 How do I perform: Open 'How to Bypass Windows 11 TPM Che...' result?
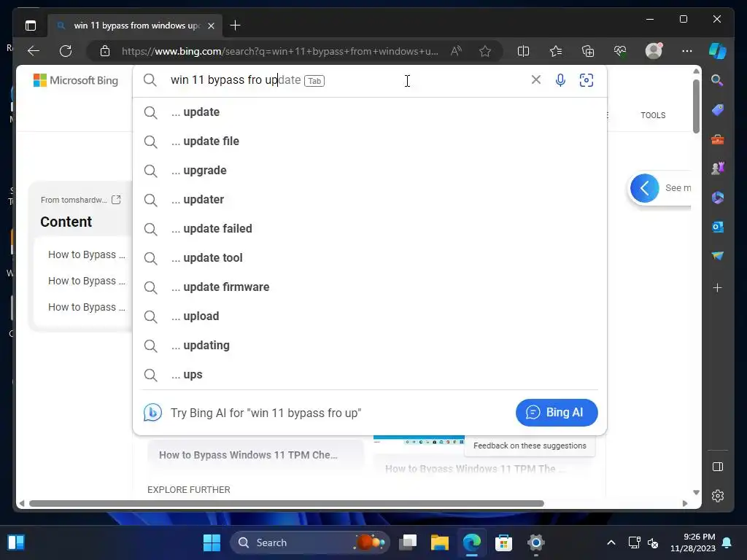pos(248,455)
